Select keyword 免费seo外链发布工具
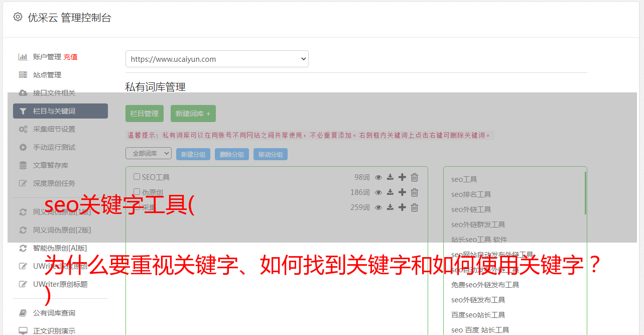Viewport: 644px width, 335px height. tap(485, 285)
